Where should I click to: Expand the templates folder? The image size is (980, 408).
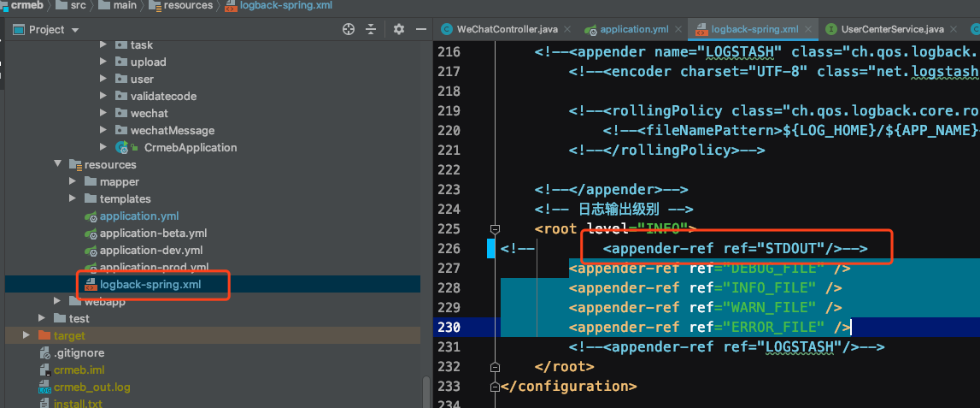(x=73, y=198)
